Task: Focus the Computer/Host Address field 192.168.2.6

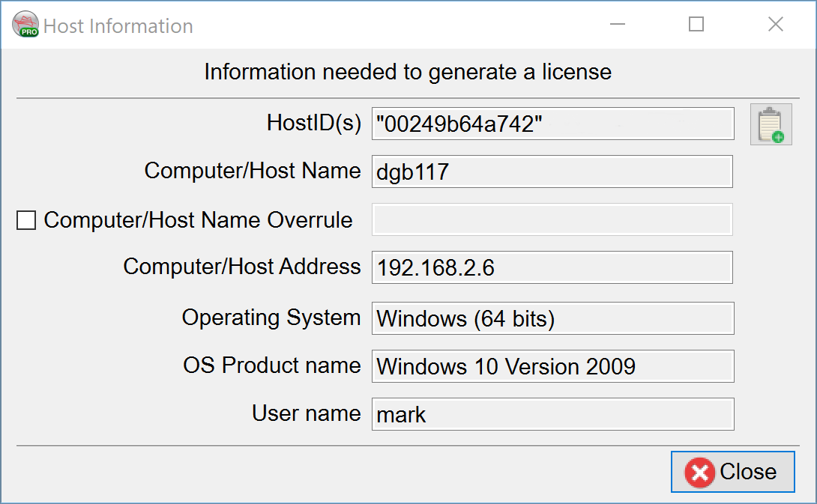Action: coord(552,267)
